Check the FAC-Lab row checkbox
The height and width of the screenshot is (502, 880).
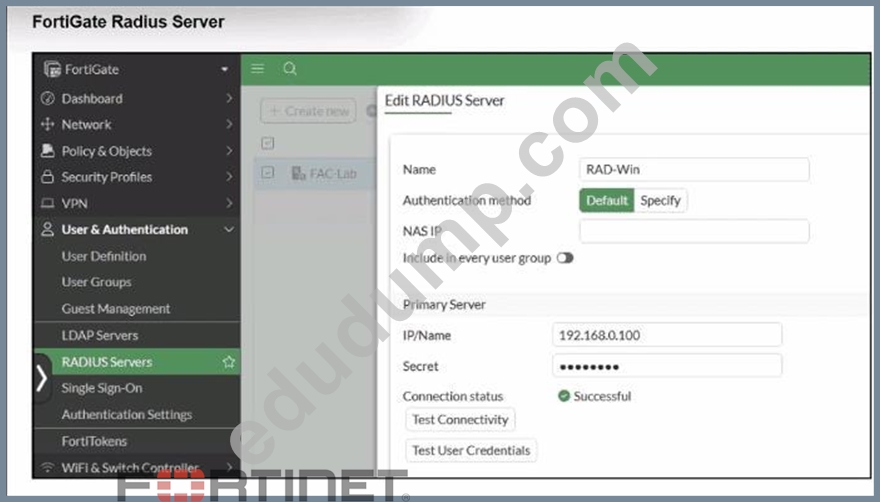[268, 172]
